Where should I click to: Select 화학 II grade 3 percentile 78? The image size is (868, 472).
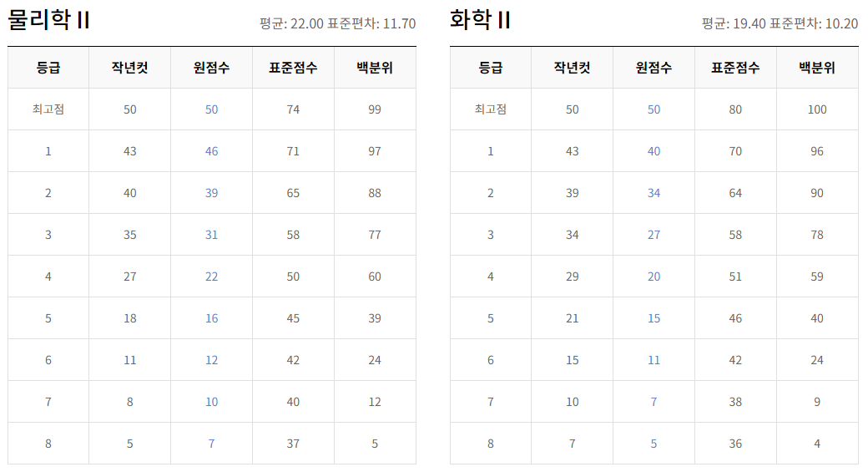(817, 235)
